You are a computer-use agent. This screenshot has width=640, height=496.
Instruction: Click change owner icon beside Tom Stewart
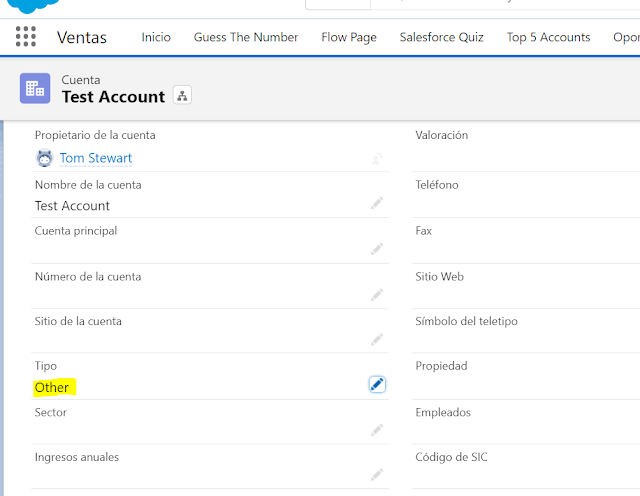(x=377, y=158)
